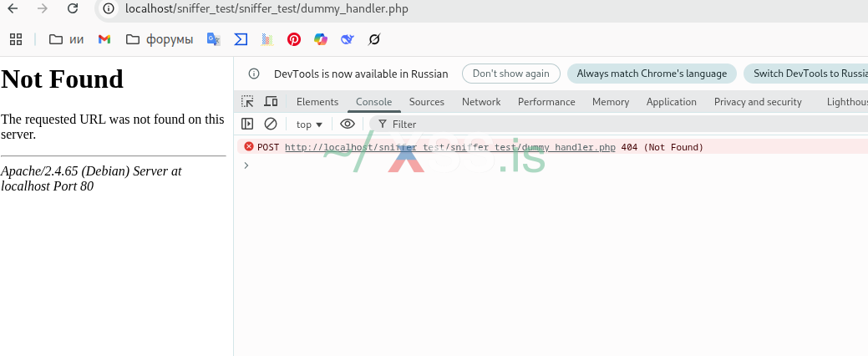Open the blue sigma-shaped bookmark
Image resolution: width=868 pixels, height=356 pixels.
pyautogui.click(x=241, y=39)
